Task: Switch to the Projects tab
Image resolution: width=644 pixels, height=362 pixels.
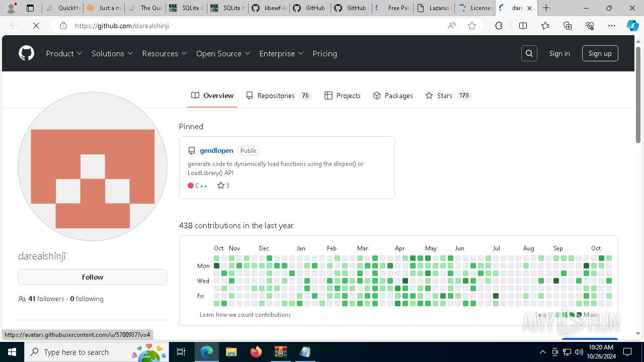Action: (x=343, y=96)
